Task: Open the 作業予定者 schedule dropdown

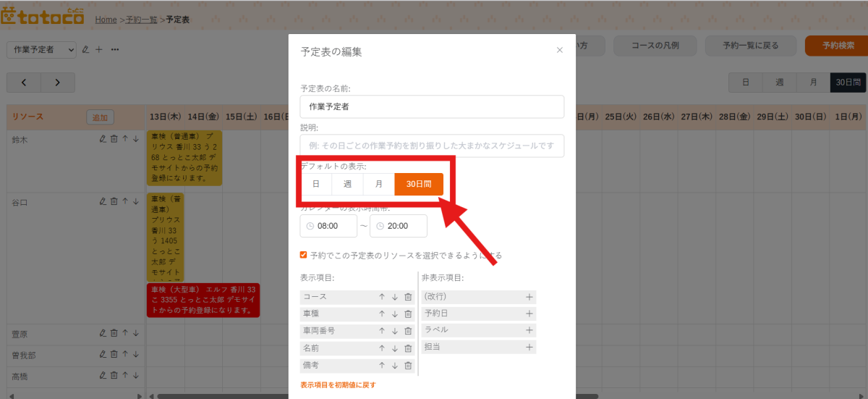Action: (41, 49)
